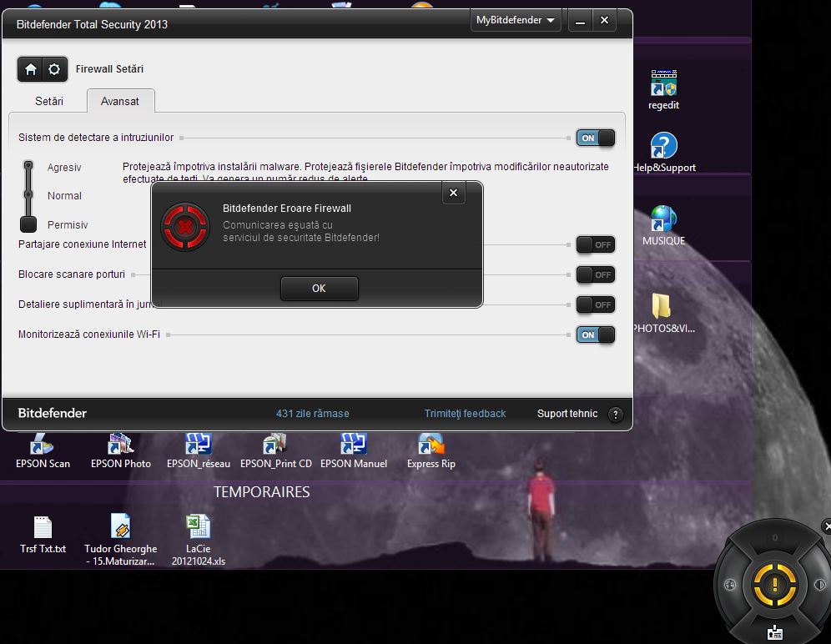Click the Bitdefender logo text in footer
Image resolution: width=831 pixels, height=644 pixels.
52,413
